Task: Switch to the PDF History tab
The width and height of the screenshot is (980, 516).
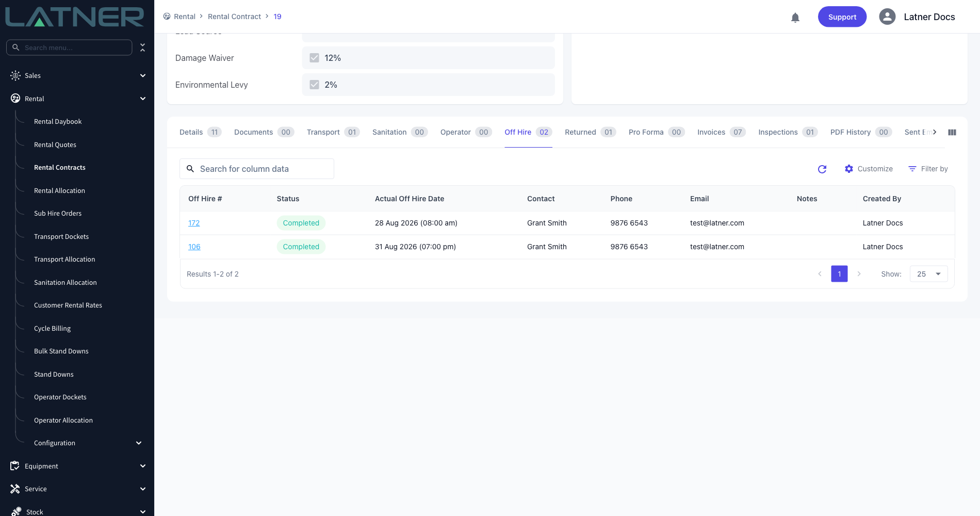Action: 861,132
